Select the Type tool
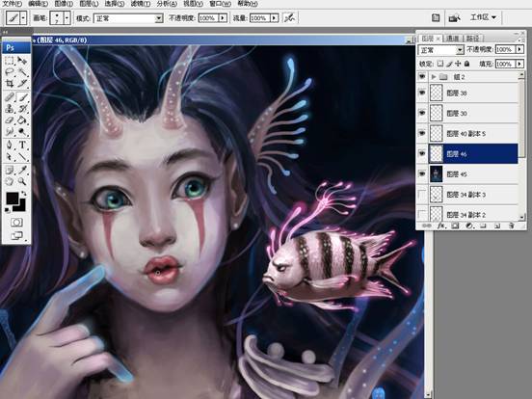This screenshot has width=532, height=399. (x=22, y=145)
